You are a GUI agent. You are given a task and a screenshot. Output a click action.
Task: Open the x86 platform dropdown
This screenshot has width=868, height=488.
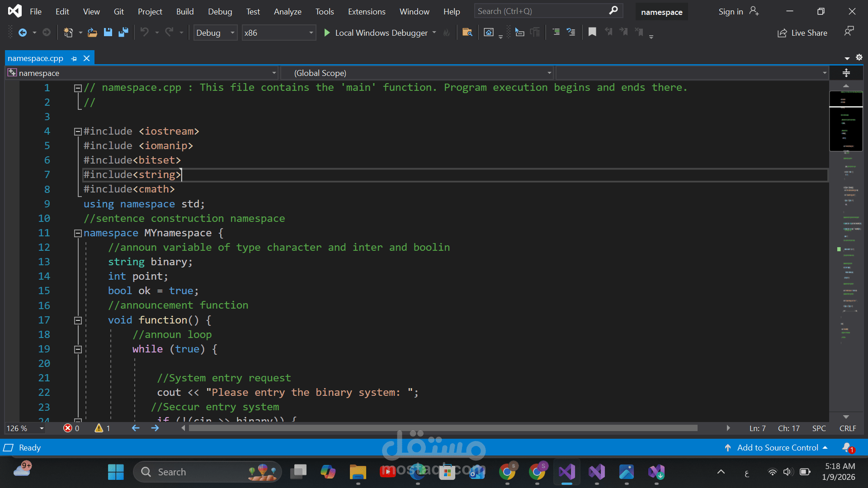pyautogui.click(x=311, y=33)
